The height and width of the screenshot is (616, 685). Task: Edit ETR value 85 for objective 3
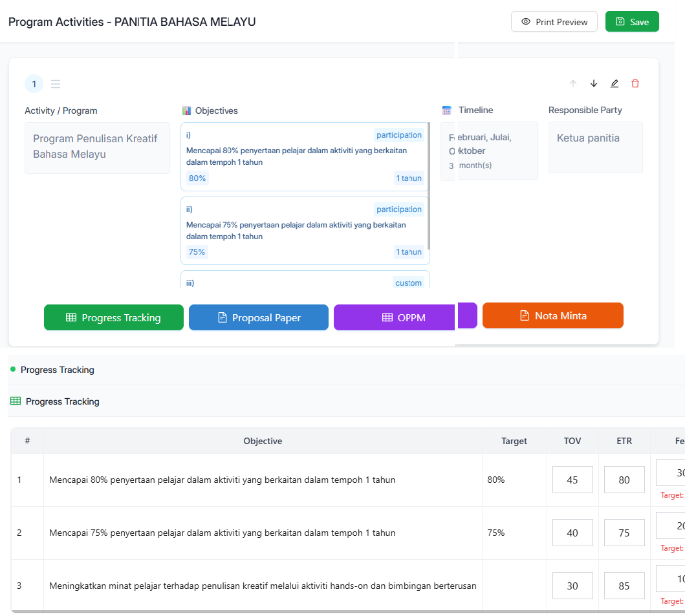pyautogui.click(x=624, y=586)
